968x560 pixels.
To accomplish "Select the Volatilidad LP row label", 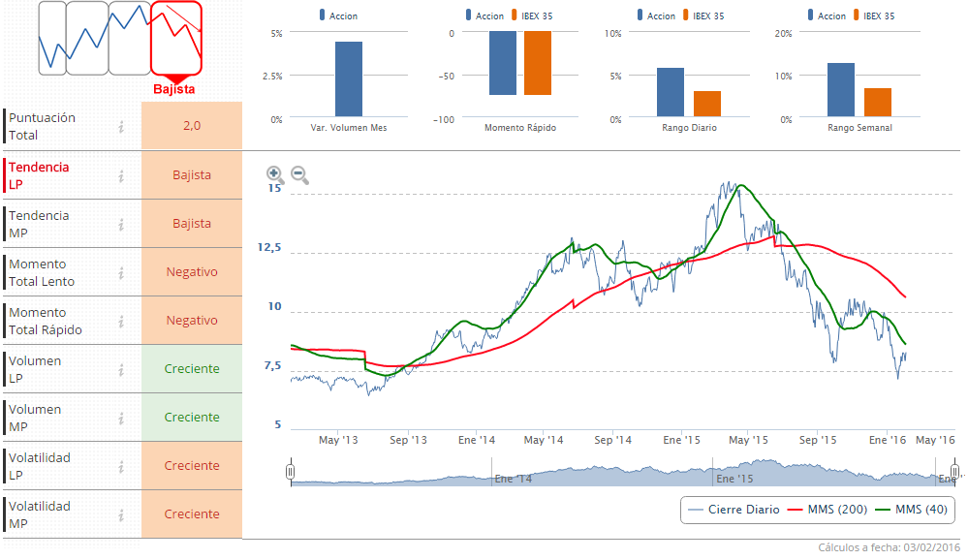I will (39, 466).
